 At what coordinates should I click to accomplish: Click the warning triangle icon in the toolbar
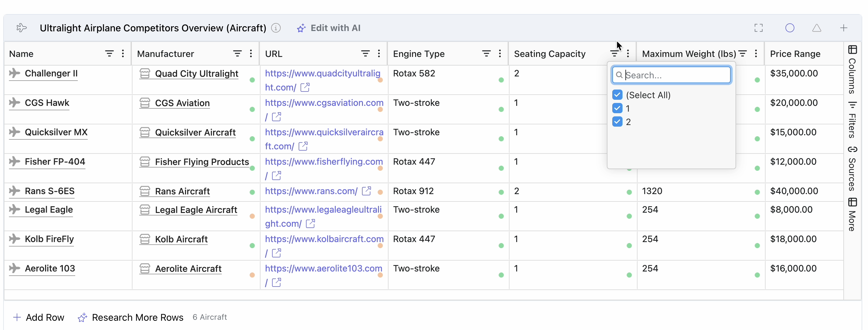coord(817,28)
